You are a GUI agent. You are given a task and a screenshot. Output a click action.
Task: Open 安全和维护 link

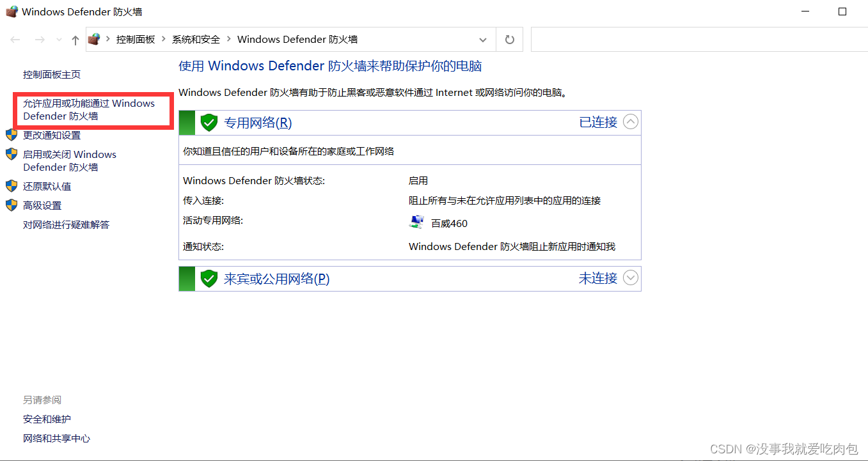[x=47, y=419]
